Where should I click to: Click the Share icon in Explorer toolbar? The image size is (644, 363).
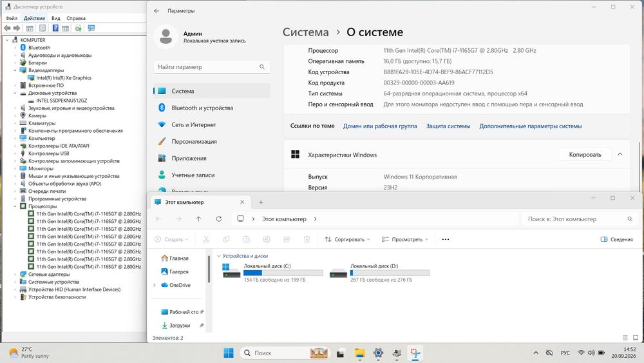pyautogui.click(x=287, y=239)
